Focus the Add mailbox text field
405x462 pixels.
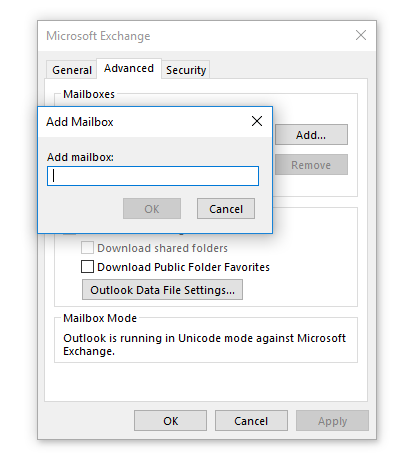[x=153, y=176]
